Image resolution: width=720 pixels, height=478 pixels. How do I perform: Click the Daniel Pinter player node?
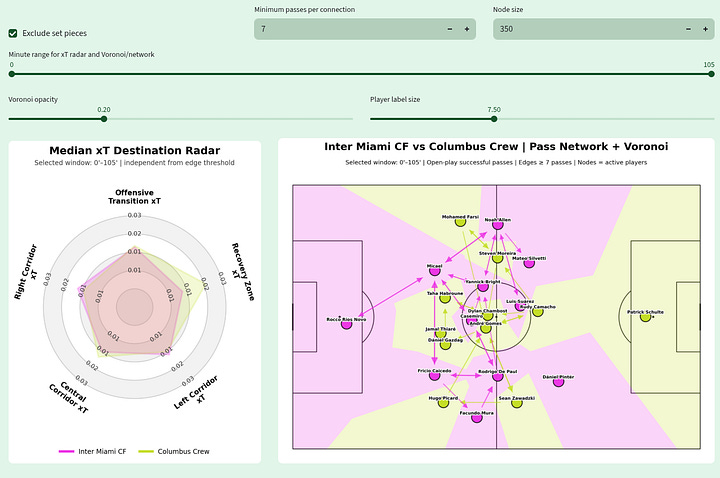click(558, 382)
